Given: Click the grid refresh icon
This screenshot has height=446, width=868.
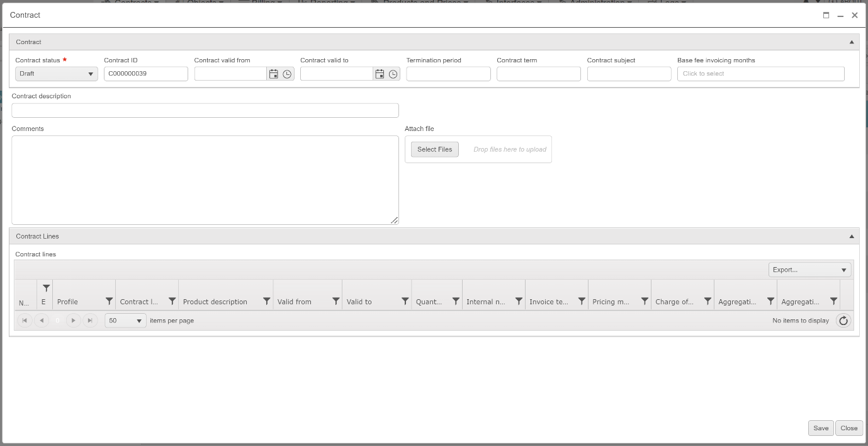Looking at the screenshot, I should tap(843, 321).
